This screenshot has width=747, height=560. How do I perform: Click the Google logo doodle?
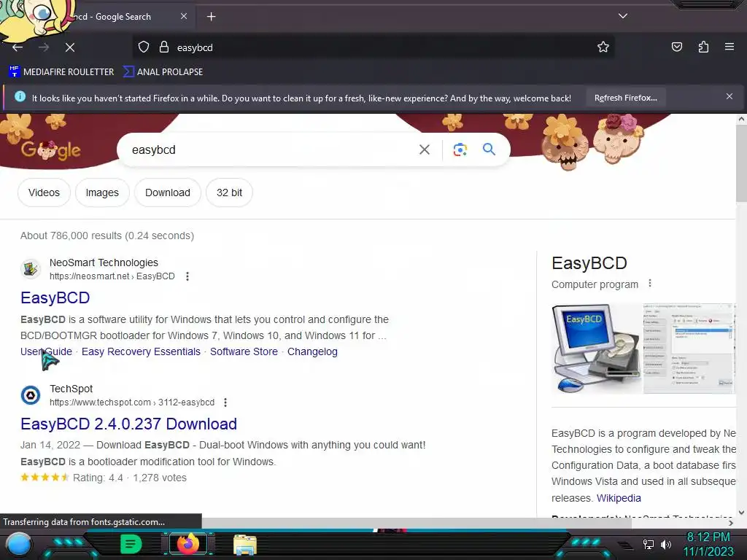click(x=51, y=150)
